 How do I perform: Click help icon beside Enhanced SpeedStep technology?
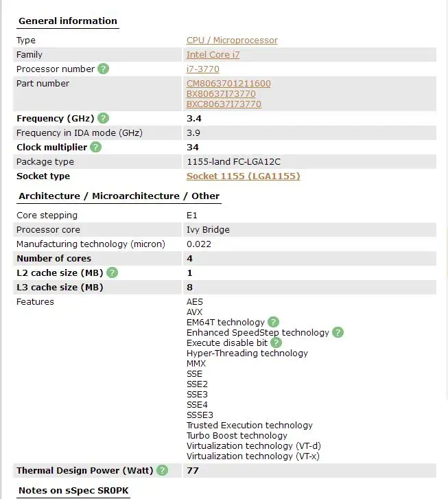pyautogui.click(x=338, y=332)
